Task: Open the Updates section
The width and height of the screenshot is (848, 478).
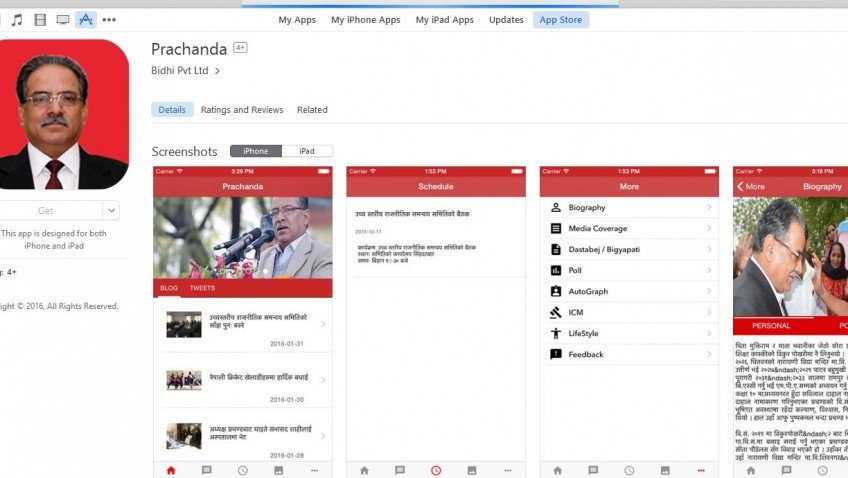Action: (506, 20)
